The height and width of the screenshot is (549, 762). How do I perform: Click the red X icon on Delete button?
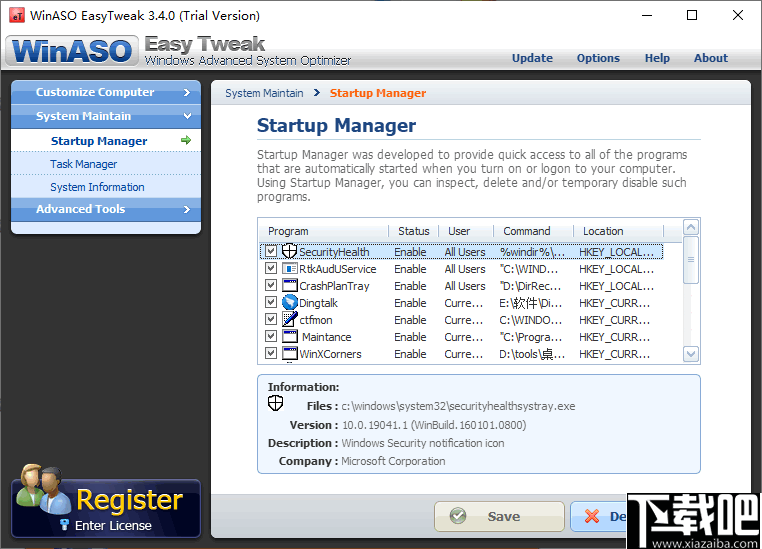[592, 516]
